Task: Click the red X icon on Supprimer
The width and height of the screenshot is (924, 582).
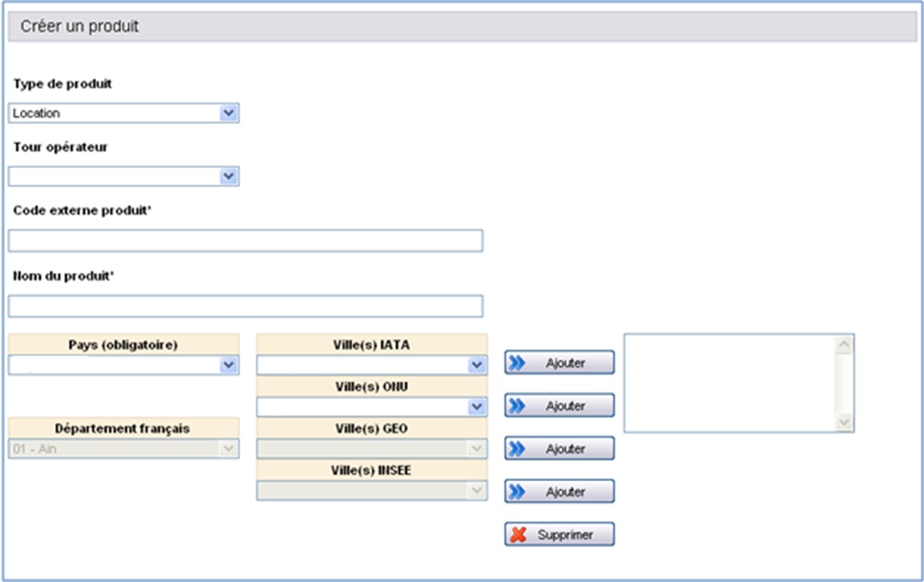Action: tap(518, 534)
